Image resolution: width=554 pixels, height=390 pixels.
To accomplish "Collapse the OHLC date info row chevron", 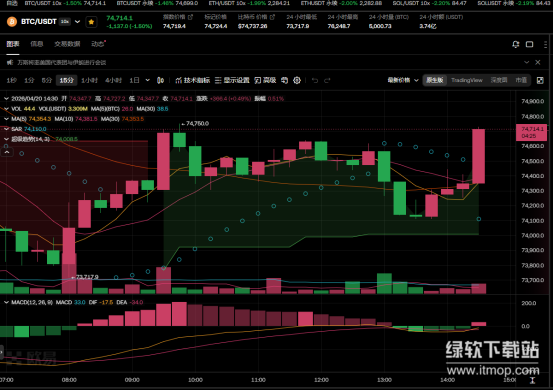I will tap(6, 99).
